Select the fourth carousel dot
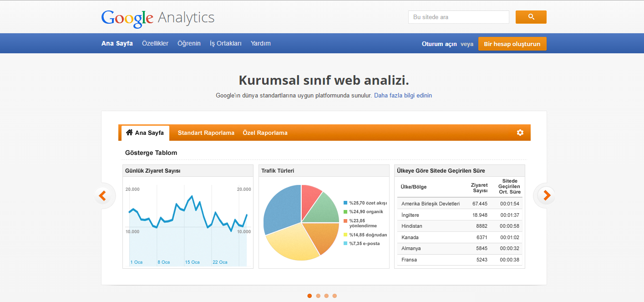 [x=335, y=296]
